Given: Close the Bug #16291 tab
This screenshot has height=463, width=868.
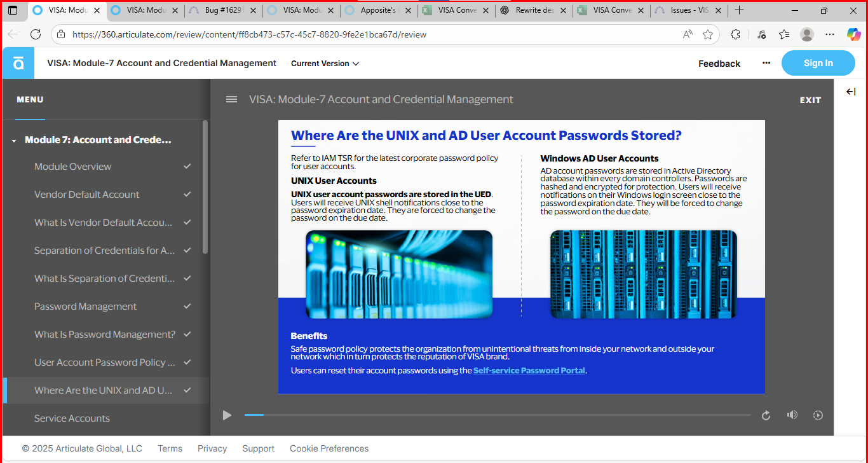Looking at the screenshot, I should (254, 10).
